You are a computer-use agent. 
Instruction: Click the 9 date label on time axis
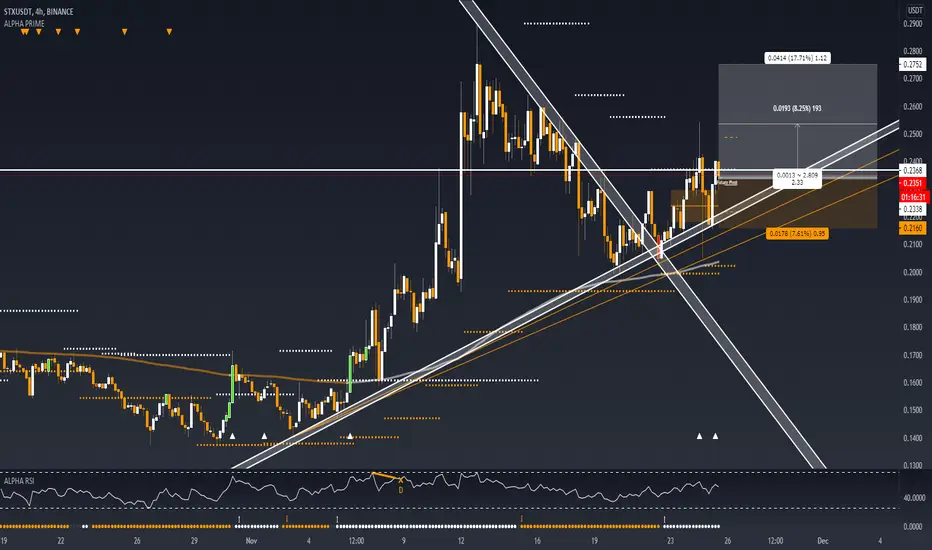point(404,540)
